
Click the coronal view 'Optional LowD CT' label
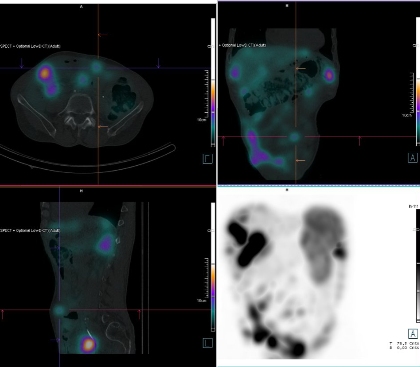click(242, 45)
